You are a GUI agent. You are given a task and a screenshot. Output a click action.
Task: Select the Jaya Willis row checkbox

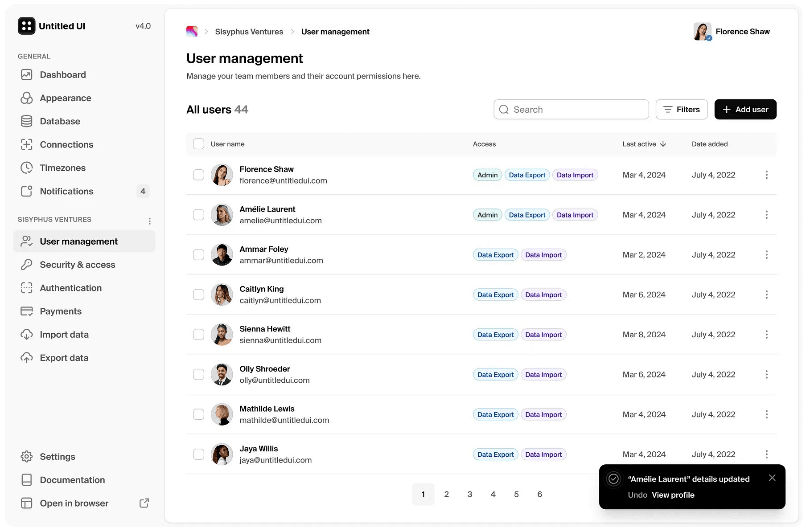(199, 454)
